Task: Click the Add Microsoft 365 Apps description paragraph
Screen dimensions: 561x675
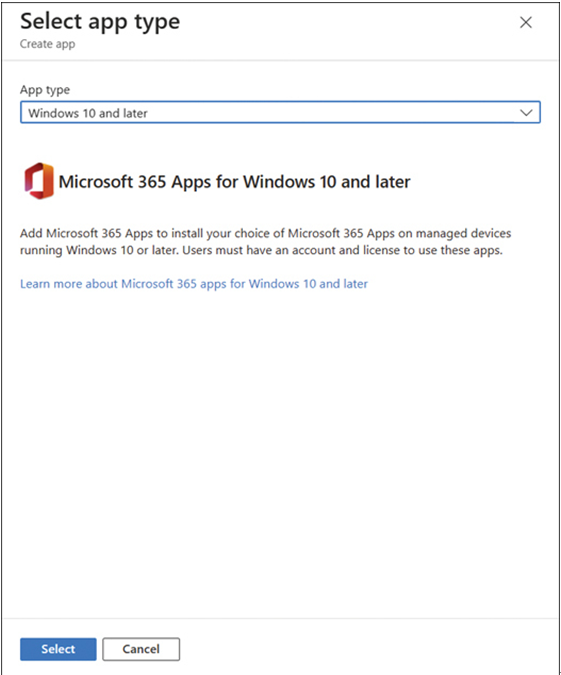Action: tap(266, 242)
